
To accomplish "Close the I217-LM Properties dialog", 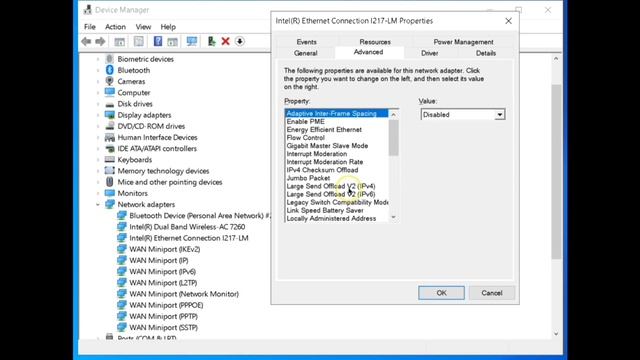I will tap(508, 21).
